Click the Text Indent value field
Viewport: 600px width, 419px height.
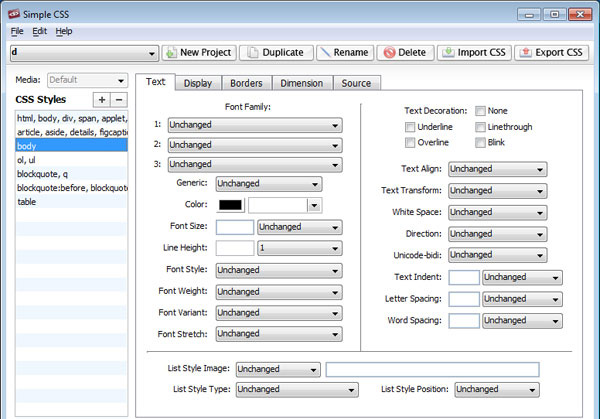point(464,277)
